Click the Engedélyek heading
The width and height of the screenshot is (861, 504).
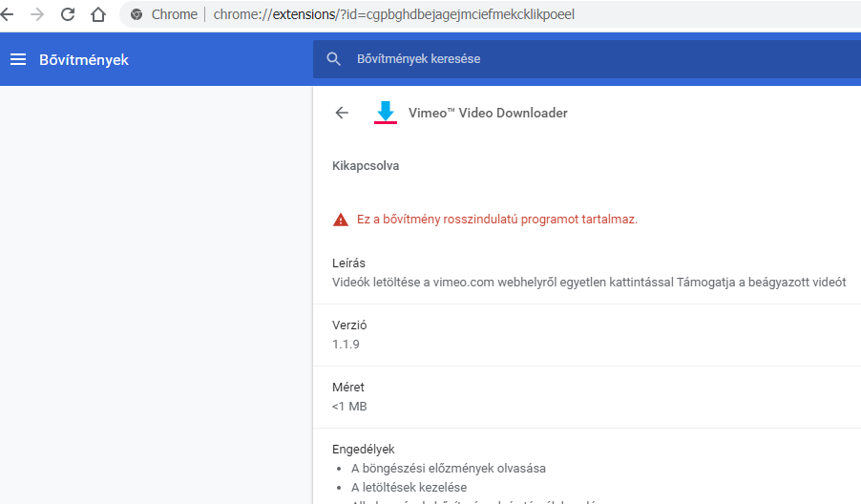coord(364,449)
